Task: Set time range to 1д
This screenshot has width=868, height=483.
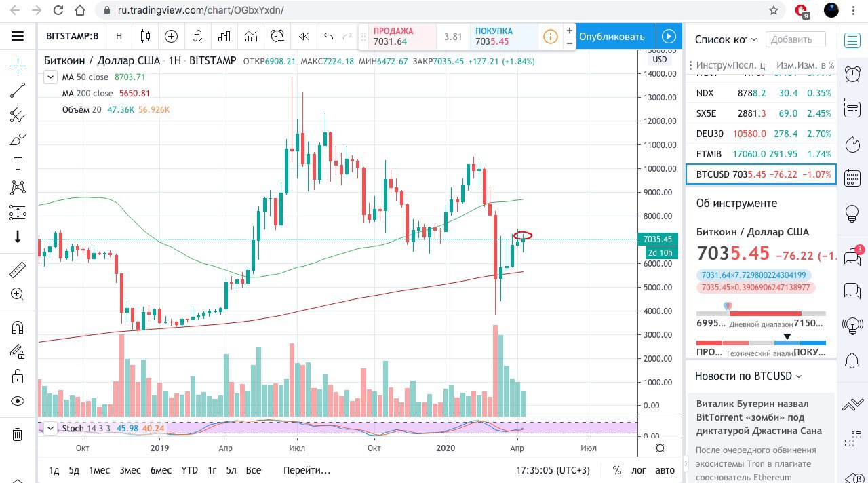Action: coord(54,470)
